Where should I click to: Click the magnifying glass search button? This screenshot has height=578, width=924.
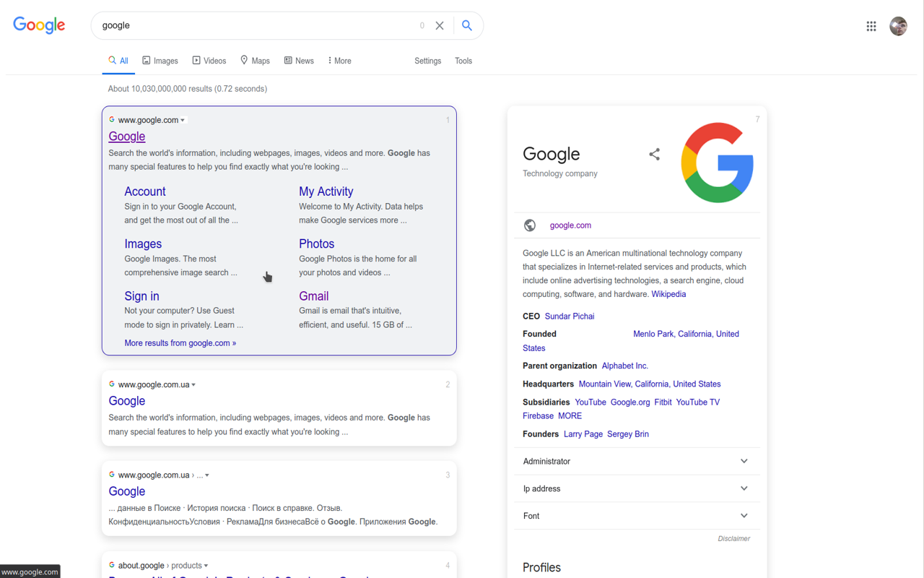coord(467,25)
